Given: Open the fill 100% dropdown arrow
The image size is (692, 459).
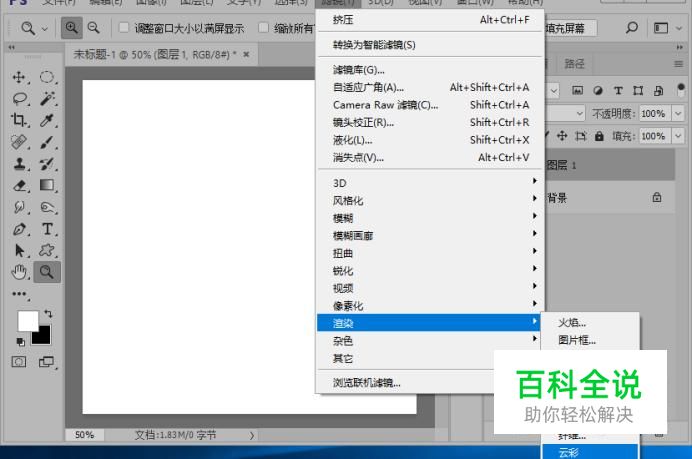Looking at the screenshot, I should point(678,136).
